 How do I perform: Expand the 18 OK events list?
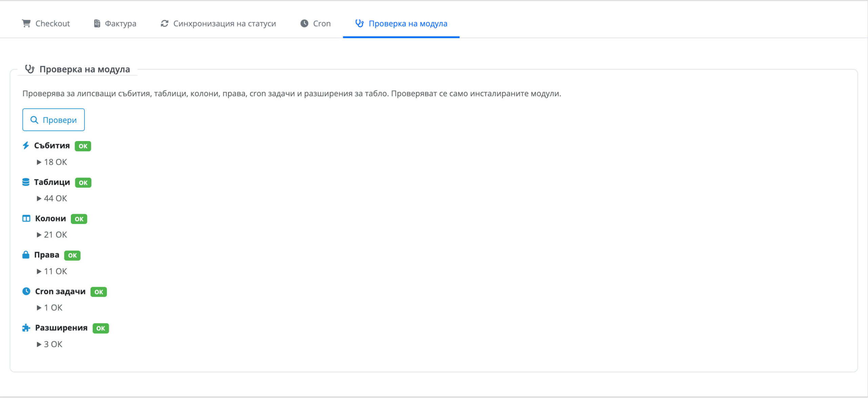point(52,162)
